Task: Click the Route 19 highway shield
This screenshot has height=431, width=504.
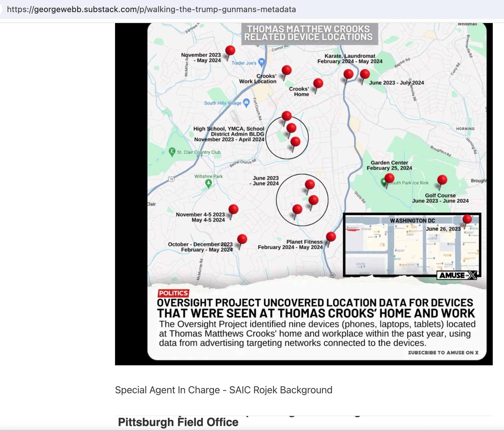Action: coord(171,179)
